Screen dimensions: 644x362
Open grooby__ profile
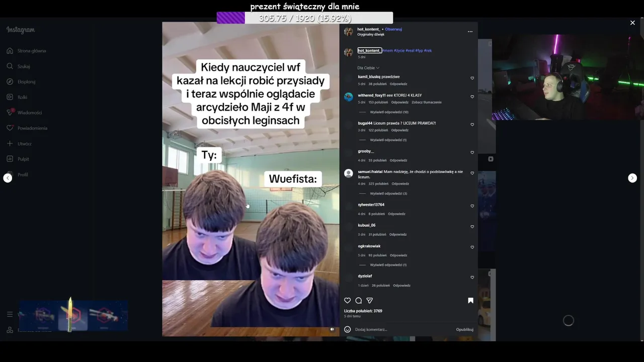pyautogui.click(x=366, y=151)
